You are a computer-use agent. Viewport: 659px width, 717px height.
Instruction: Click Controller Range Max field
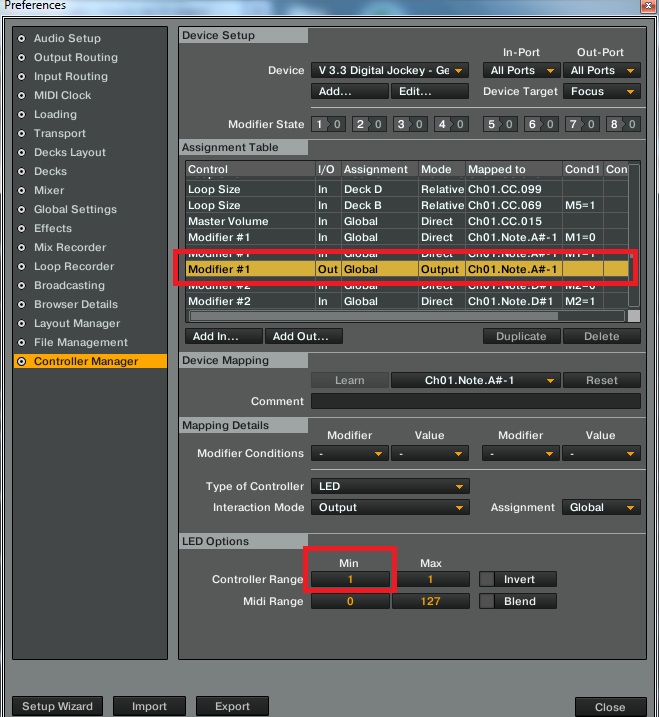point(430,579)
